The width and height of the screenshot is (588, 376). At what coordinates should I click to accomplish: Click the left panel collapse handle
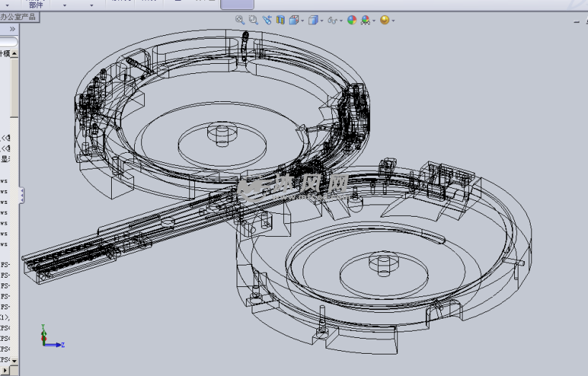22,194
